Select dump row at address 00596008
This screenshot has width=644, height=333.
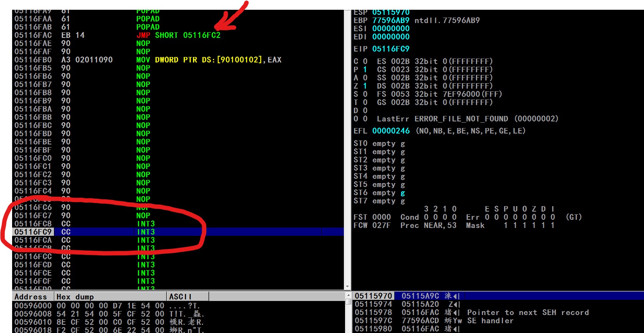coord(178,314)
